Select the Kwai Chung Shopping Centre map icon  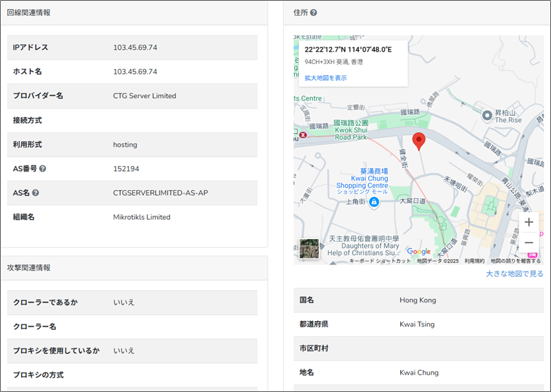373,202
